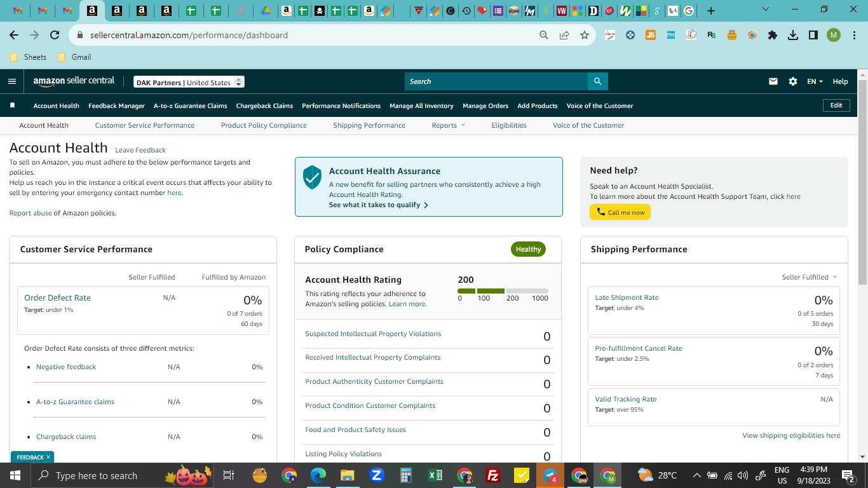
Task: Open the Windows Start menu
Action: pos(15,475)
